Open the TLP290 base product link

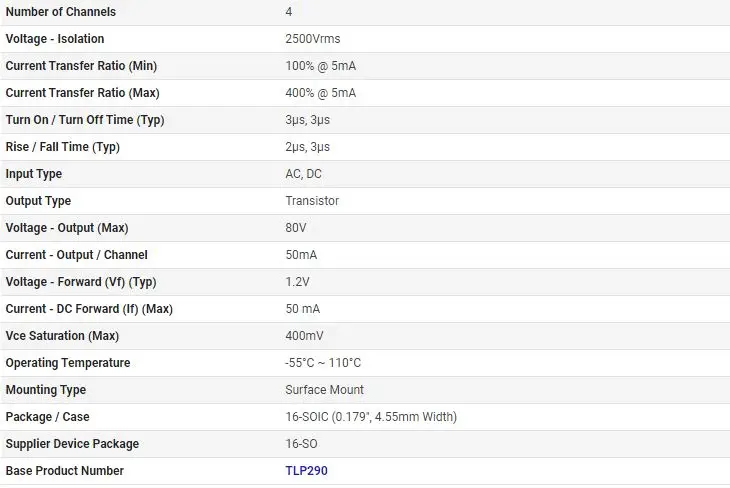click(306, 471)
